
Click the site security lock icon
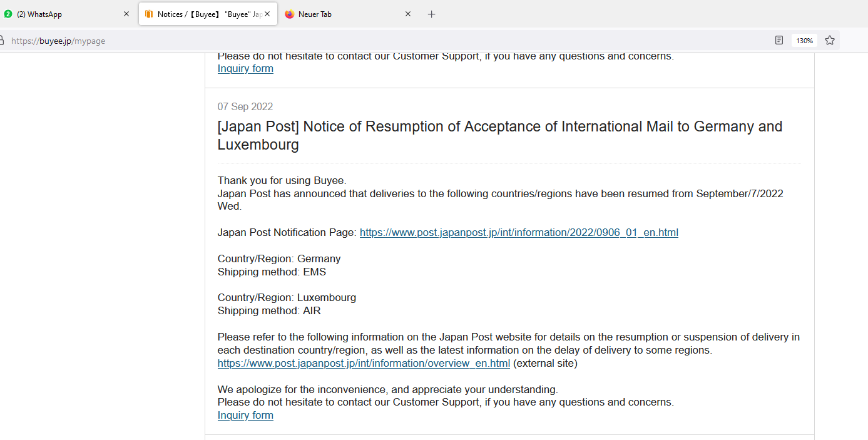[x=2, y=41]
